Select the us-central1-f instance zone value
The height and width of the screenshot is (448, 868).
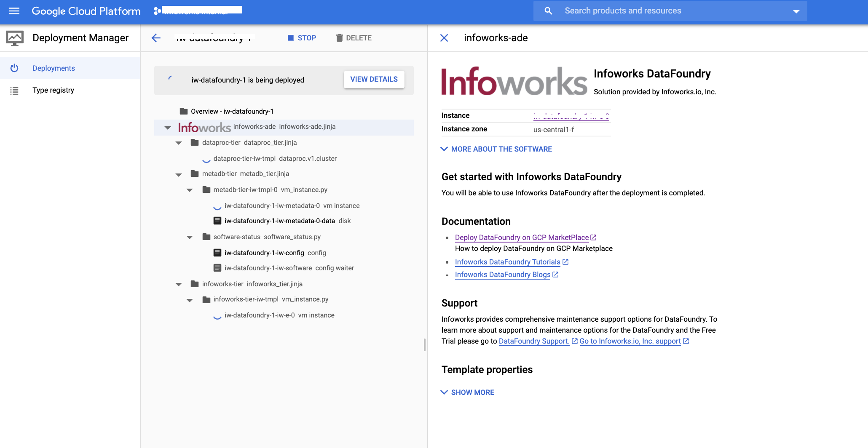coord(554,130)
